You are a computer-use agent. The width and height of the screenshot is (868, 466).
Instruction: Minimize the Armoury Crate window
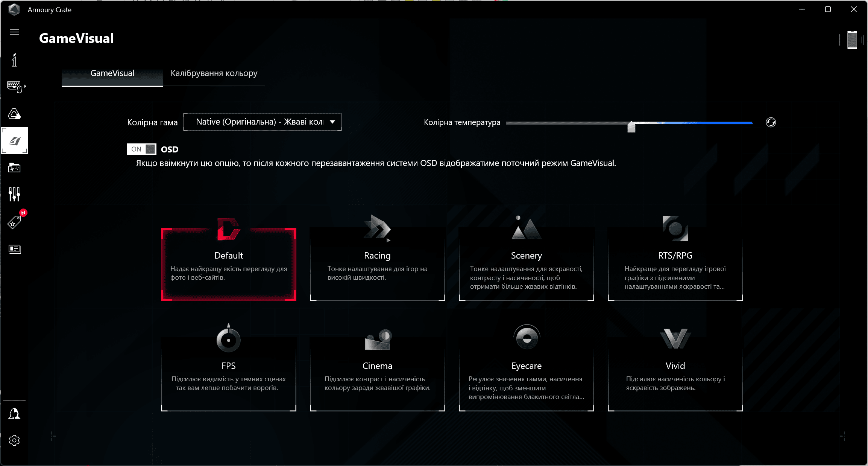tap(802, 9)
